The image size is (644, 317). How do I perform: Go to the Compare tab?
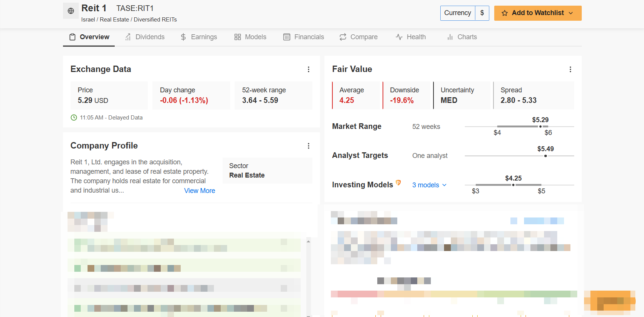359,37
